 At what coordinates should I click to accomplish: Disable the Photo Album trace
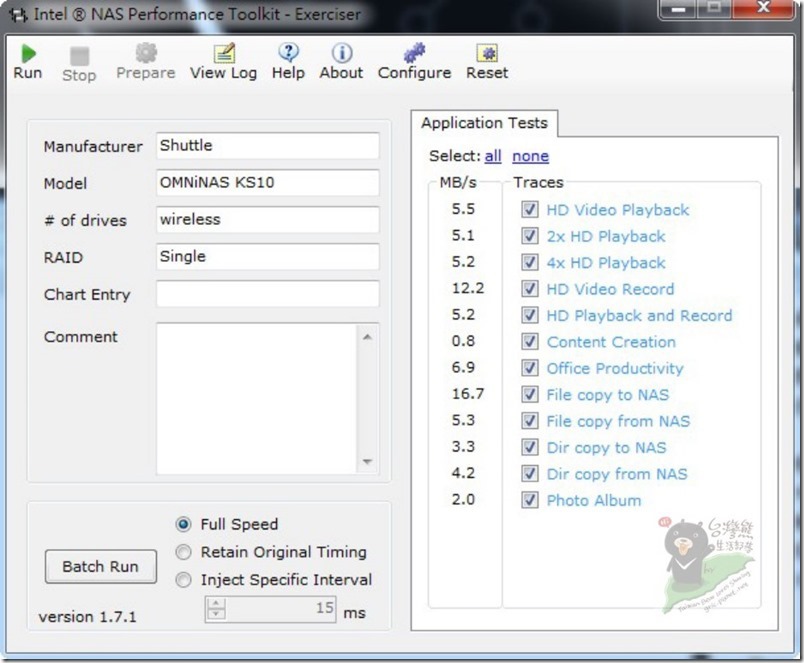click(530, 500)
